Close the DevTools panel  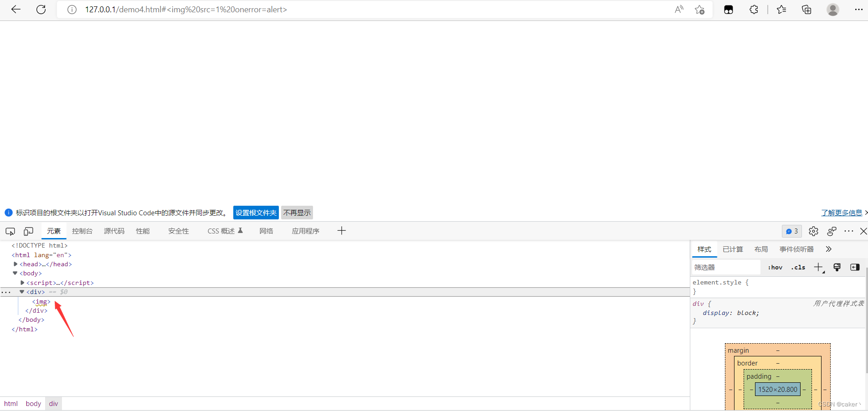click(x=863, y=231)
